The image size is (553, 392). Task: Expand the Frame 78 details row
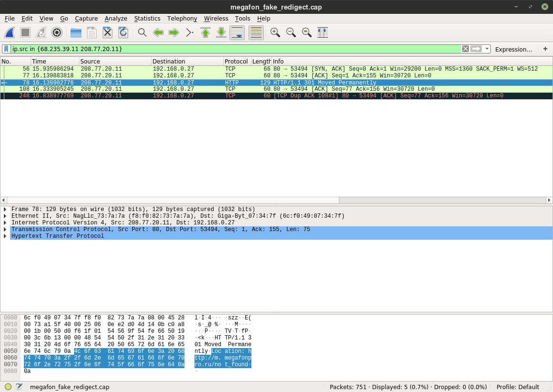(x=5, y=209)
